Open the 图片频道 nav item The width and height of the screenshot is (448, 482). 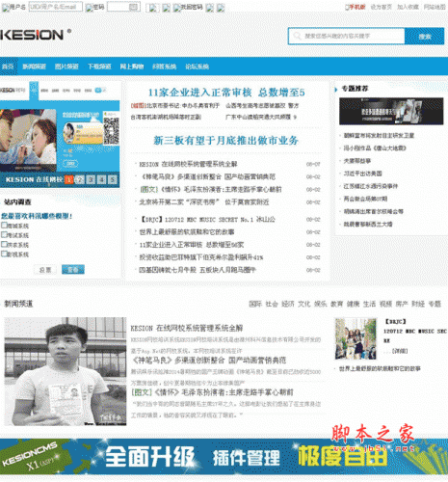[66, 67]
